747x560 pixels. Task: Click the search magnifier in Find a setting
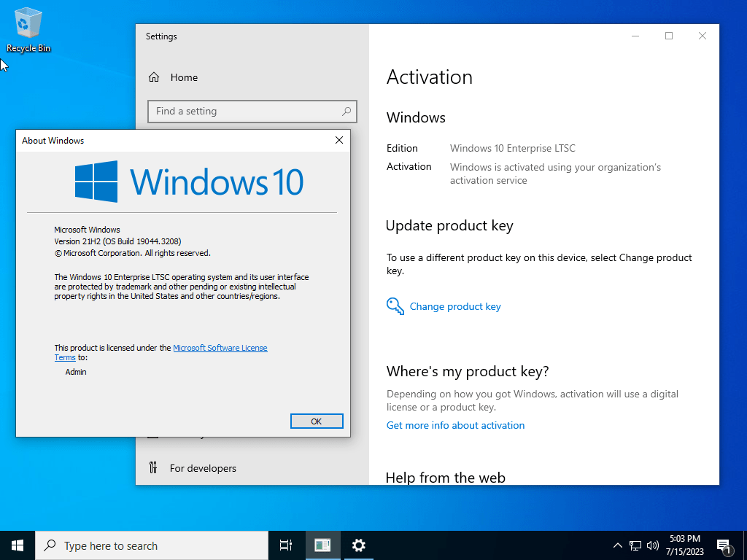point(347,111)
